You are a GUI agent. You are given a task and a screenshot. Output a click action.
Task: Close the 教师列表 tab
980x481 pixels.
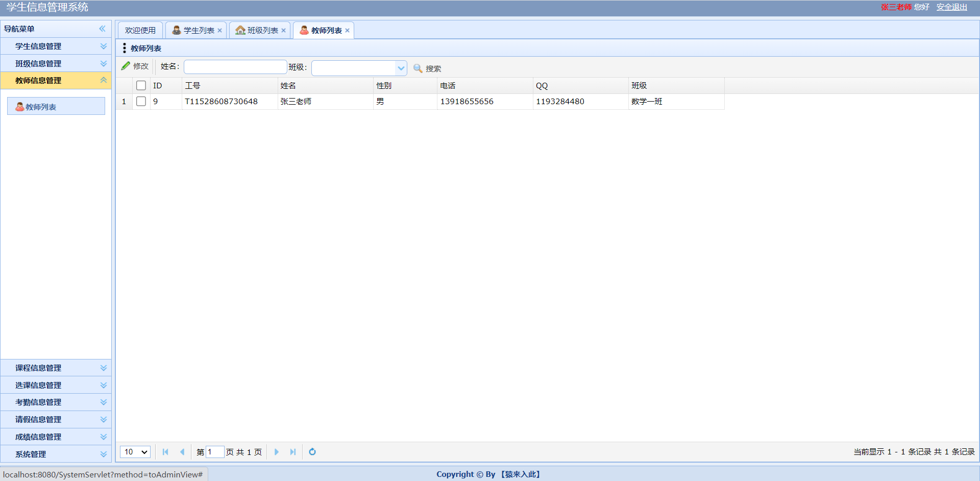pyautogui.click(x=348, y=31)
